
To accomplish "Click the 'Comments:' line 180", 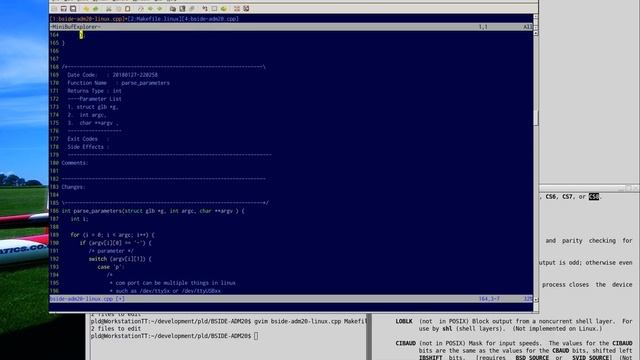I will click(x=75, y=163).
